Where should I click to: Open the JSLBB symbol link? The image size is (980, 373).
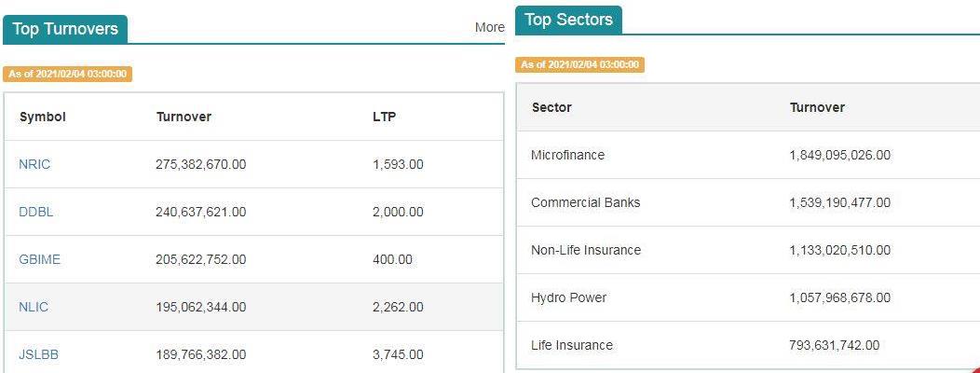click(x=39, y=355)
